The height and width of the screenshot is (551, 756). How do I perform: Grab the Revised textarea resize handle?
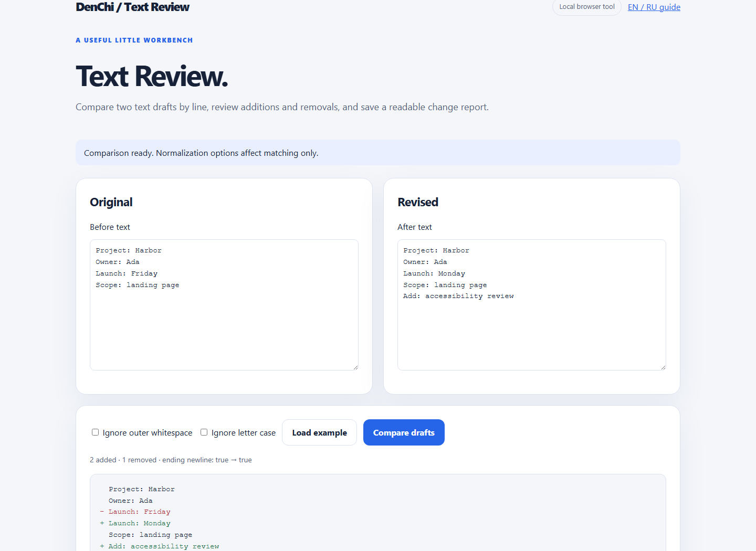pyautogui.click(x=663, y=367)
